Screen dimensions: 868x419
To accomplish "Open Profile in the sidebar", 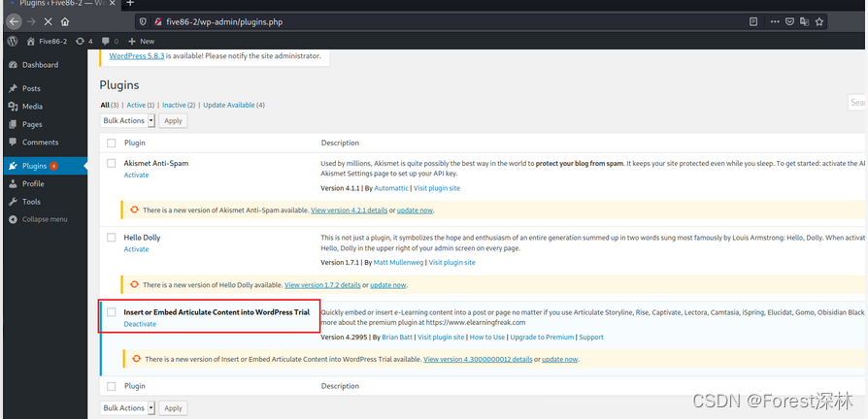I will coord(33,183).
